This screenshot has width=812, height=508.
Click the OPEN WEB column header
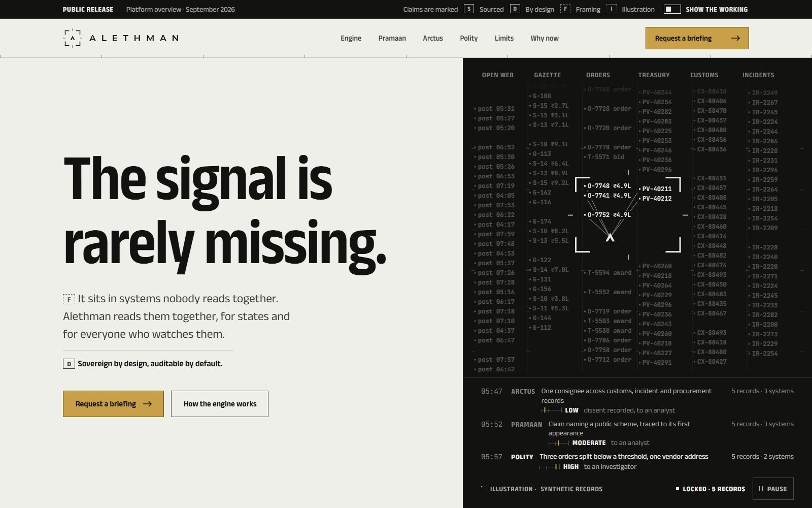point(497,75)
